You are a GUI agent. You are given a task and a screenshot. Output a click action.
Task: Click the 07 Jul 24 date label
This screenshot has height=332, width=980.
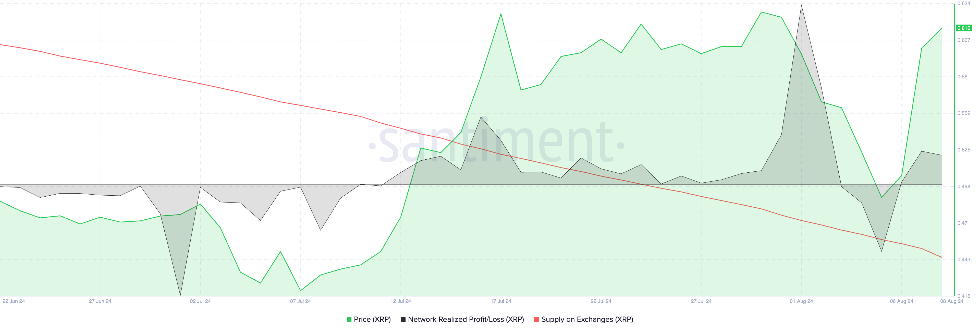tap(301, 301)
